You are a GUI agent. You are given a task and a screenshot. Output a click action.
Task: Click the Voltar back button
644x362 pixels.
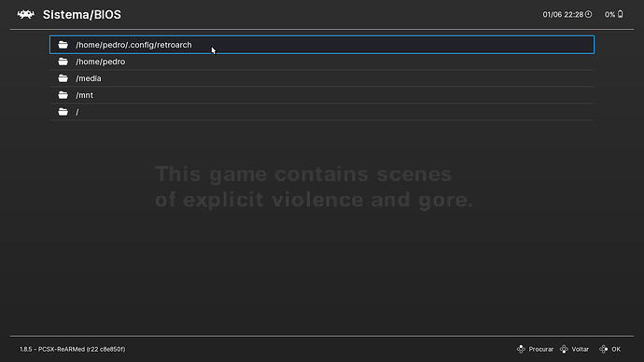point(574,349)
